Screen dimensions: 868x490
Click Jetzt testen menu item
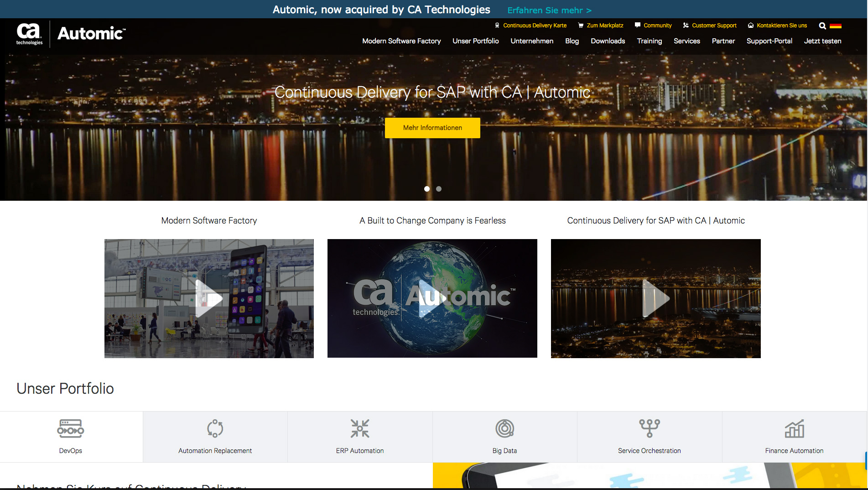point(822,41)
